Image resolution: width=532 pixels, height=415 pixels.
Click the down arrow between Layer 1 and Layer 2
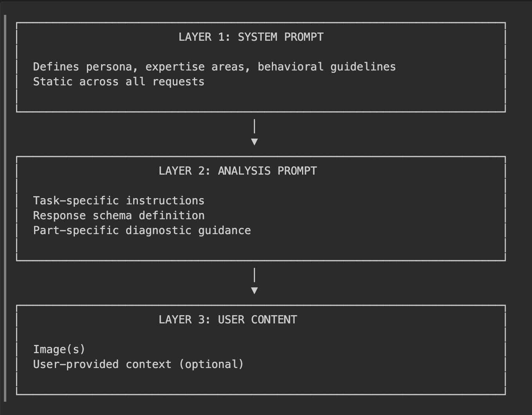254,142
